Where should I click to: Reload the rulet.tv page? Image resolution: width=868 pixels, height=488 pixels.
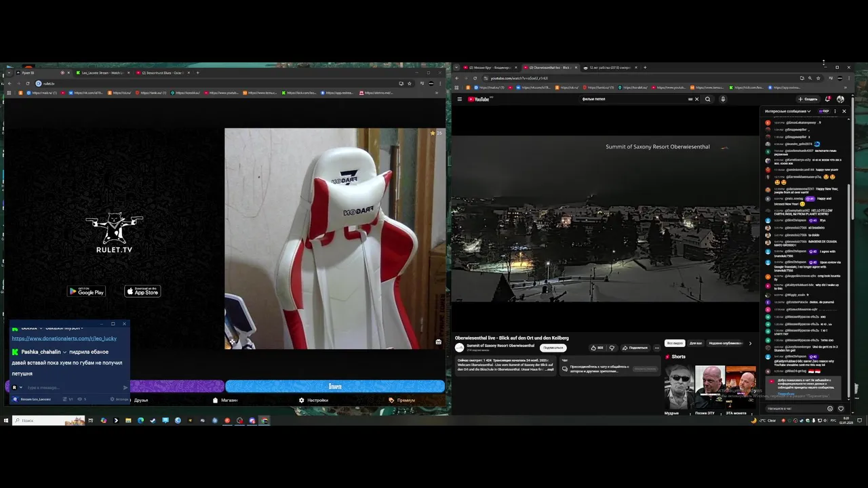[x=28, y=83]
